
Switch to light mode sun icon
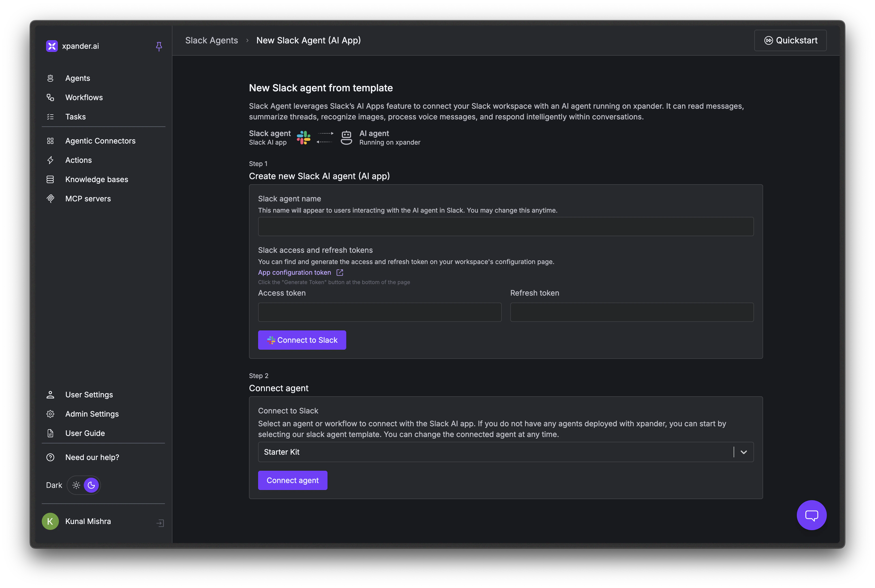point(76,485)
